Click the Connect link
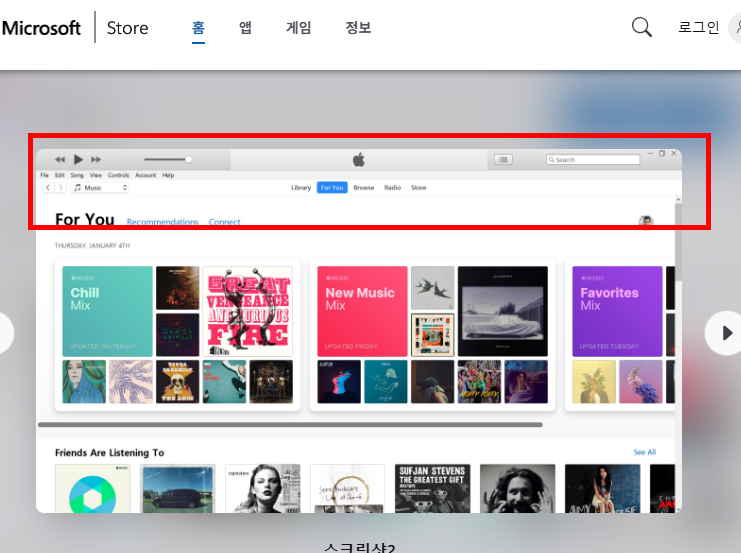 224,222
